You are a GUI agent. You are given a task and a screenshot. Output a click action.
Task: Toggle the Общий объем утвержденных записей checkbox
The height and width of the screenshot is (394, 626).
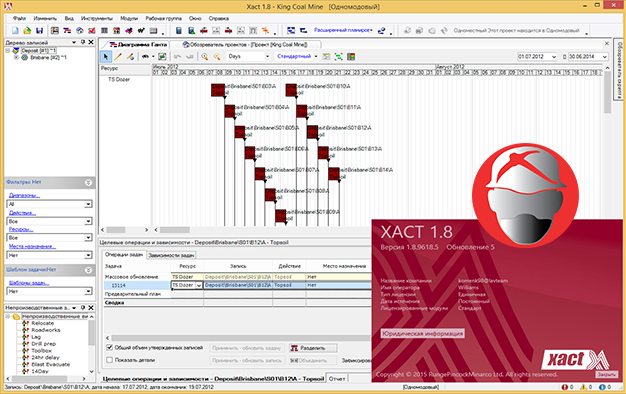pos(109,348)
